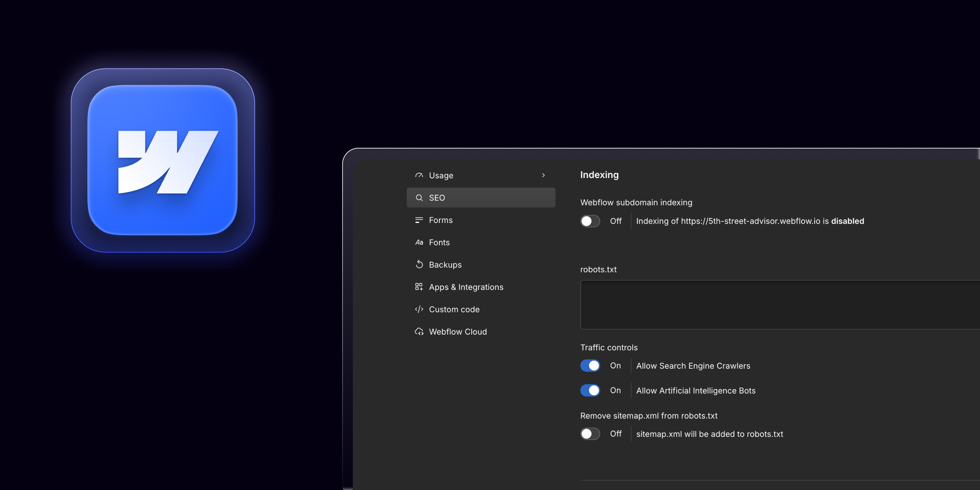Go to the Fonts section
This screenshot has width=980, height=490.
tap(481, 243)
